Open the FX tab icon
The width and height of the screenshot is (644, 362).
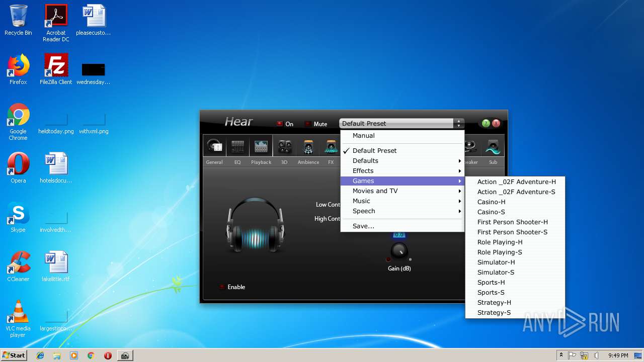pos(331,147)
